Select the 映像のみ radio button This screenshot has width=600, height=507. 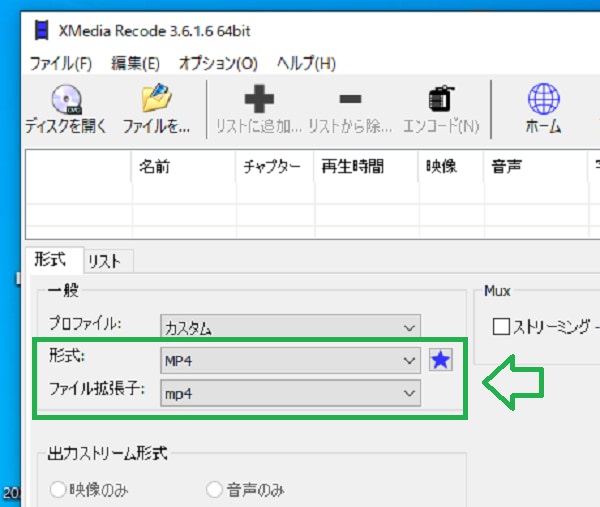(58, 489)
